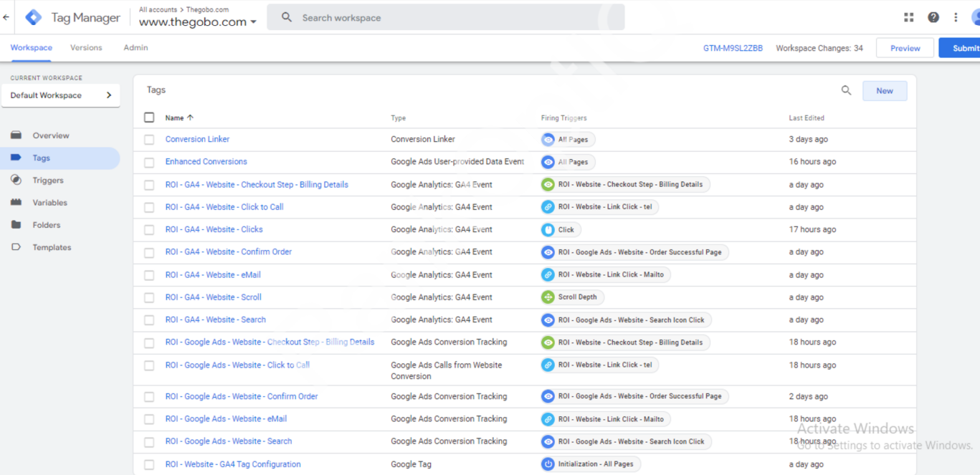Screen dimensions: 980x475
Task: Select the Enhanced Conversions tag checkbox
Action: (149, 163)
